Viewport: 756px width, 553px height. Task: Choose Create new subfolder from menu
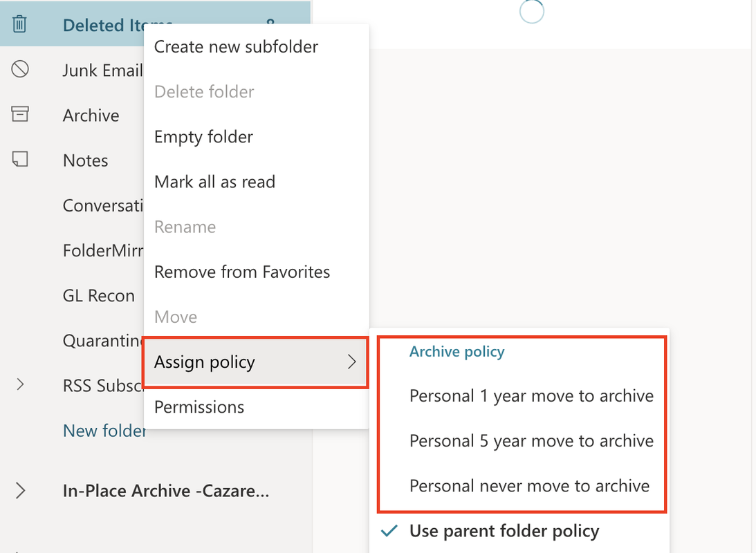coord(236,47)
